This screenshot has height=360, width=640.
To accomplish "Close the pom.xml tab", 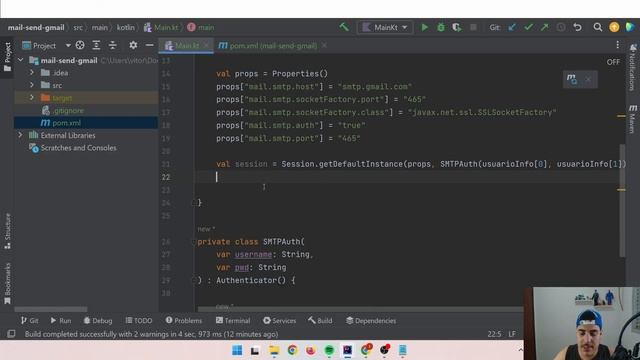I will coord(324,45).
